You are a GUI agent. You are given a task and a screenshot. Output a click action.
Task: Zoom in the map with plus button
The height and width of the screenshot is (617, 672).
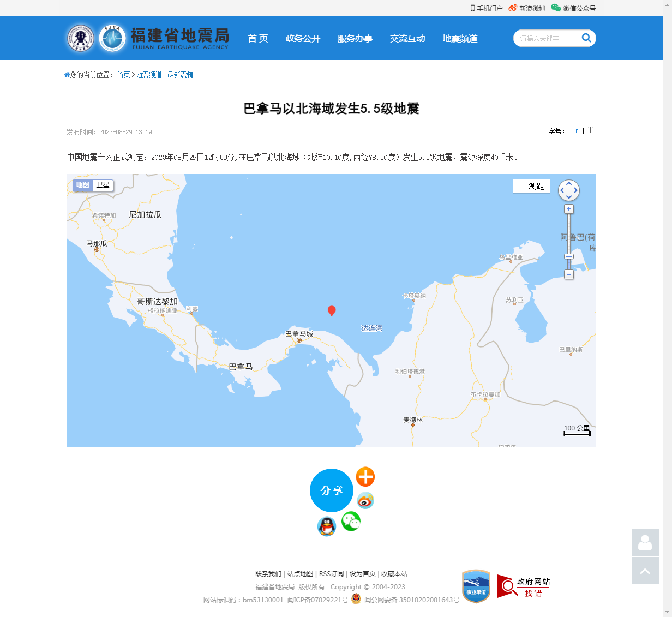pos(569,209)
